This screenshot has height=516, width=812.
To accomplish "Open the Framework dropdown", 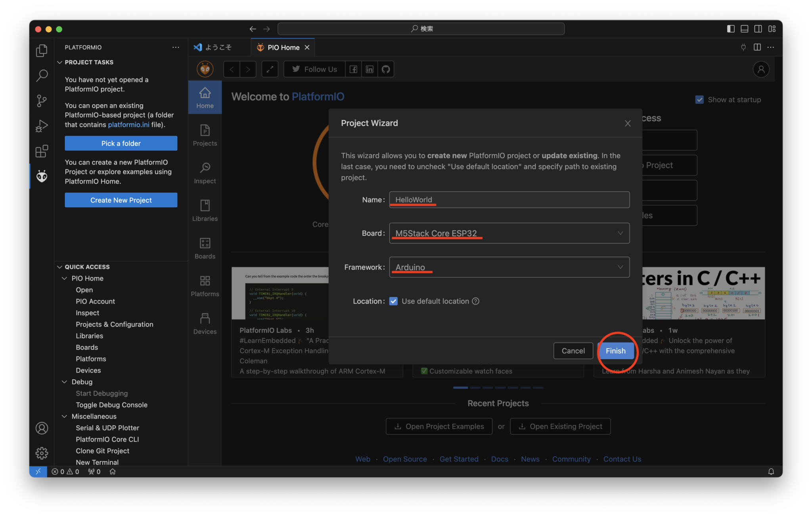I will click(620, 267).
